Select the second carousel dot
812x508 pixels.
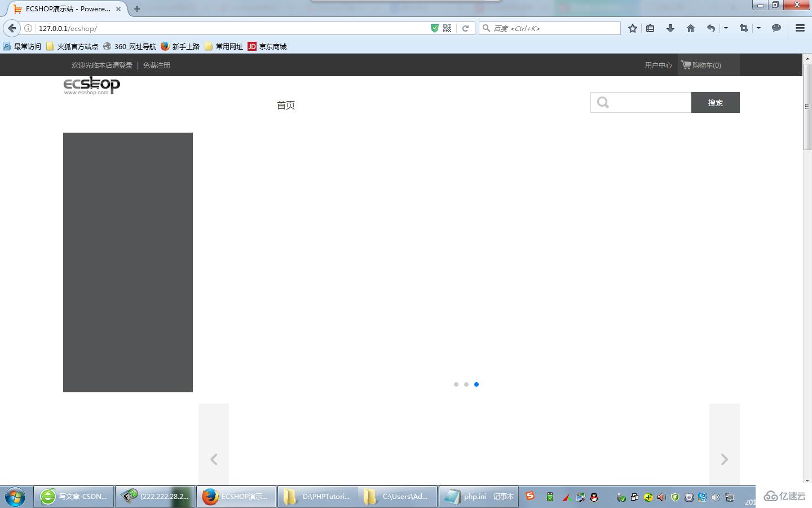point(466,384)
